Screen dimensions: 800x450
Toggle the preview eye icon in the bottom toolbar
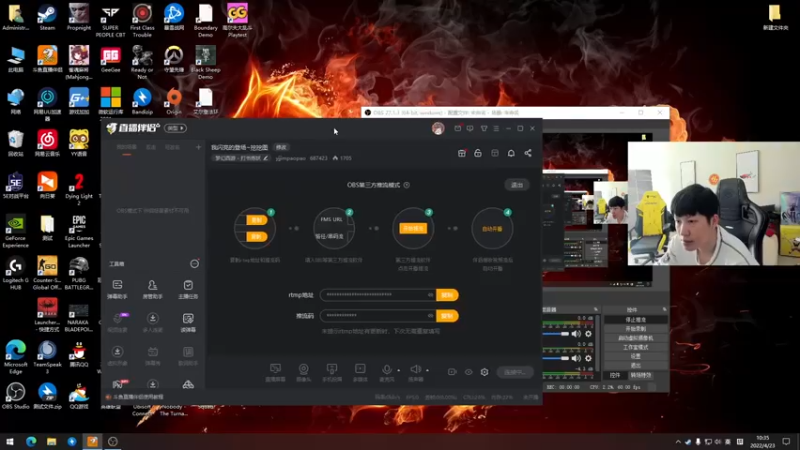(468, 372)
